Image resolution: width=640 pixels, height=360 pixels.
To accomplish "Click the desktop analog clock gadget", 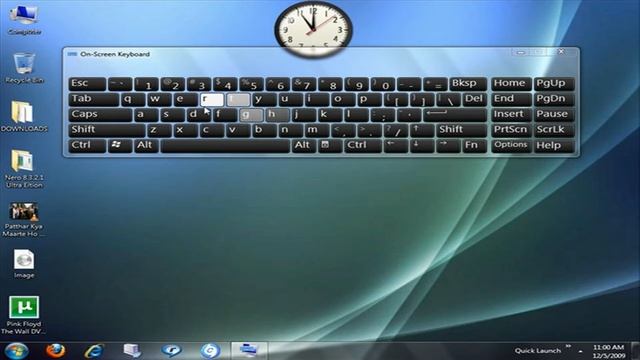I will pos(313,29).
